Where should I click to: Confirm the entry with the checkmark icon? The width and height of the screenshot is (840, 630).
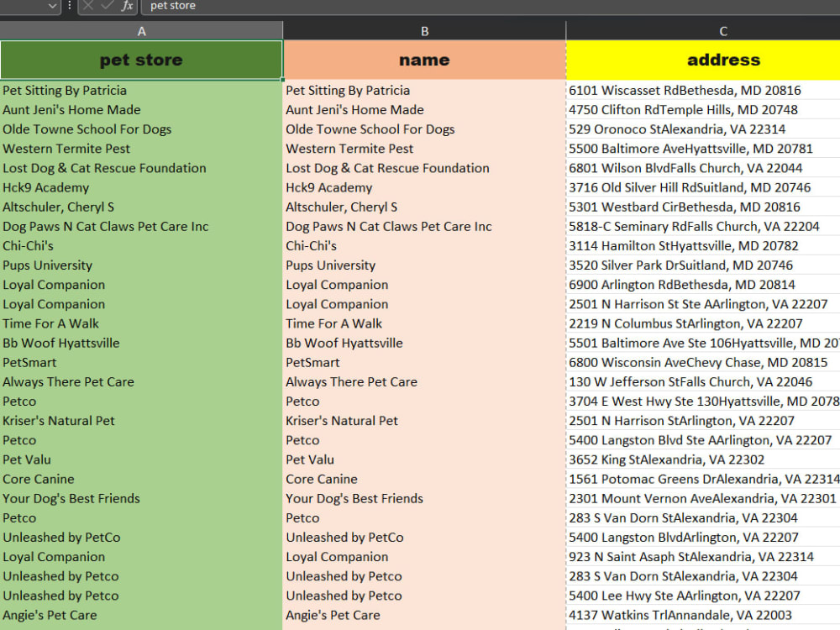pos(108,6)
